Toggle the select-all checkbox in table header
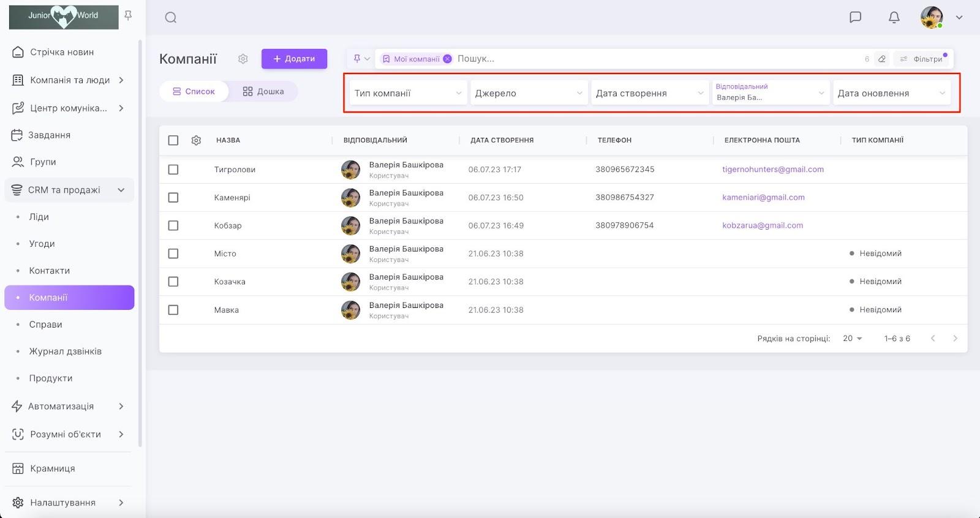Image resolution: width=980 pixels, height=518 pixels. click(x=173, y=140)
